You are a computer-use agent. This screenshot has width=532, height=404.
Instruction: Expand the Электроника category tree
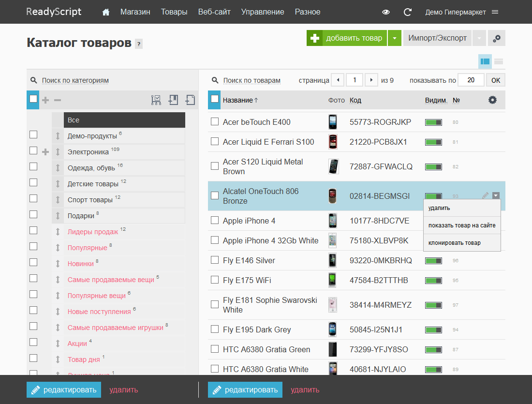click(45, 152)
